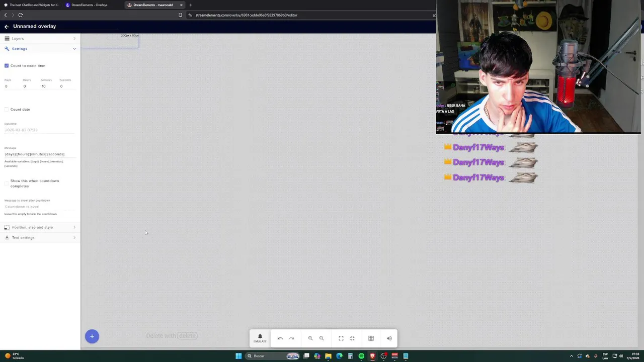This screenshot has width=644, height=362.
Task: Uncheck Count to exact time
Action: 7,65
